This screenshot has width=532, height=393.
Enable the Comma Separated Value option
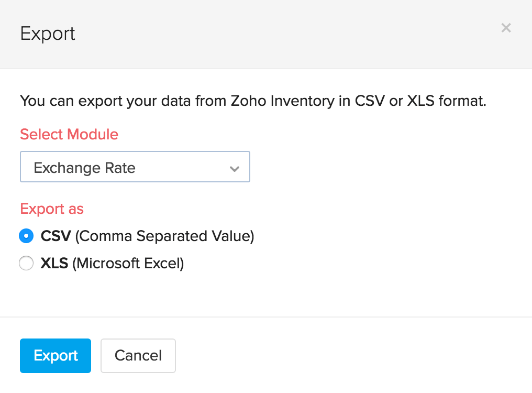[x=26, y=236]
